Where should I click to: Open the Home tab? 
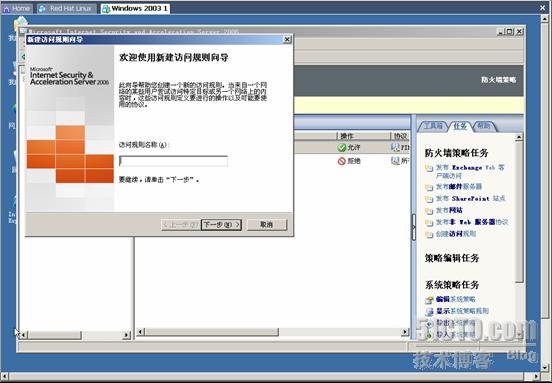pyautogui.click(x=17, y=8)
